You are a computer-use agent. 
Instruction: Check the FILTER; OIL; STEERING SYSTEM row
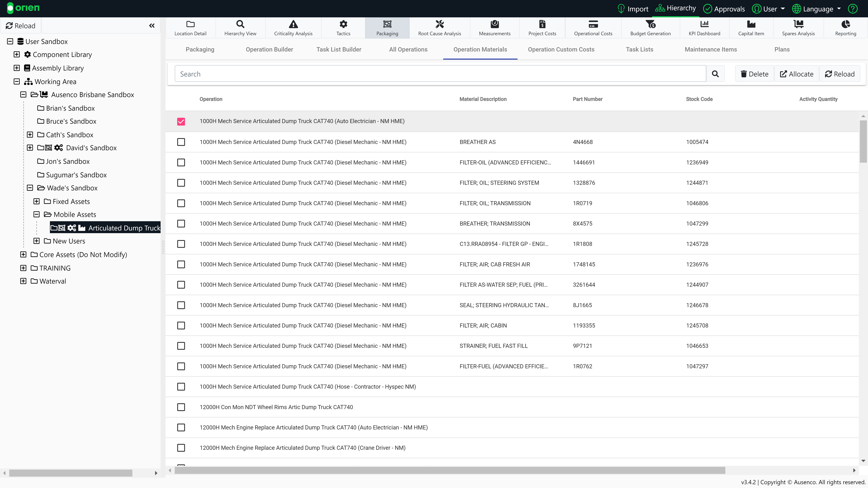point(181,183)
